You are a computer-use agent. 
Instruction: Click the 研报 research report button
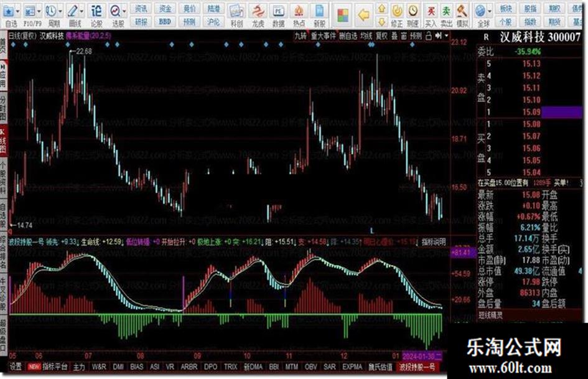coord(141,22)
